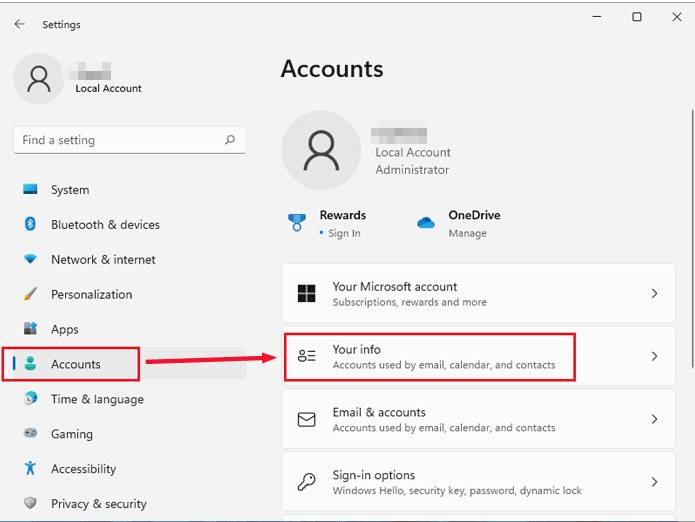Click the Accessibility figure icon
695x522 pixels.
click(x=30, y=469)
